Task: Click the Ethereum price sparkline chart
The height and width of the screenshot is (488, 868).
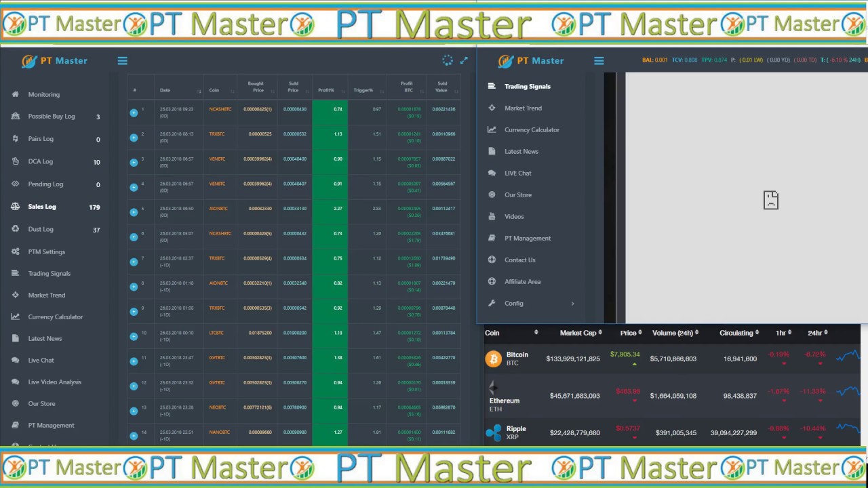Action: coord(848,392)
